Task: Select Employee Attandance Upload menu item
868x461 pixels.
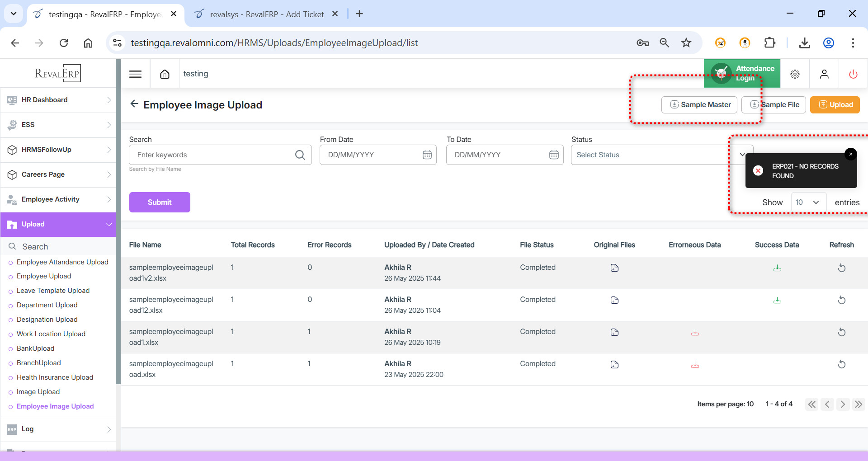Action: (x=62, y=262)
